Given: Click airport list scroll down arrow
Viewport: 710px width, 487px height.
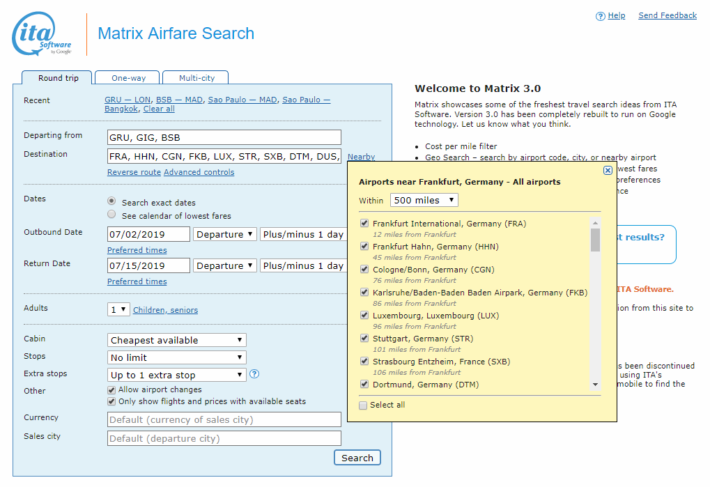Looking at the screenshot, I should coord(595,385).
